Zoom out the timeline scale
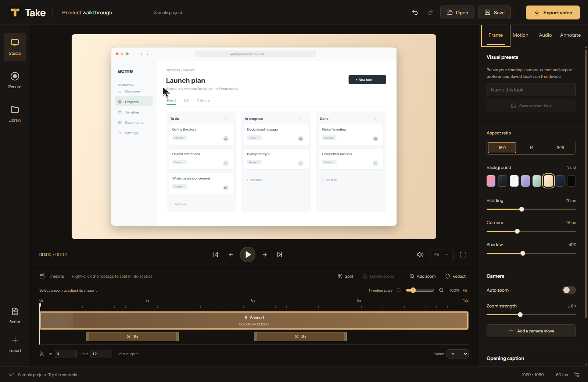Image resolution: width=588 pixels, height=382 pixels. click(x=399, y=290)
